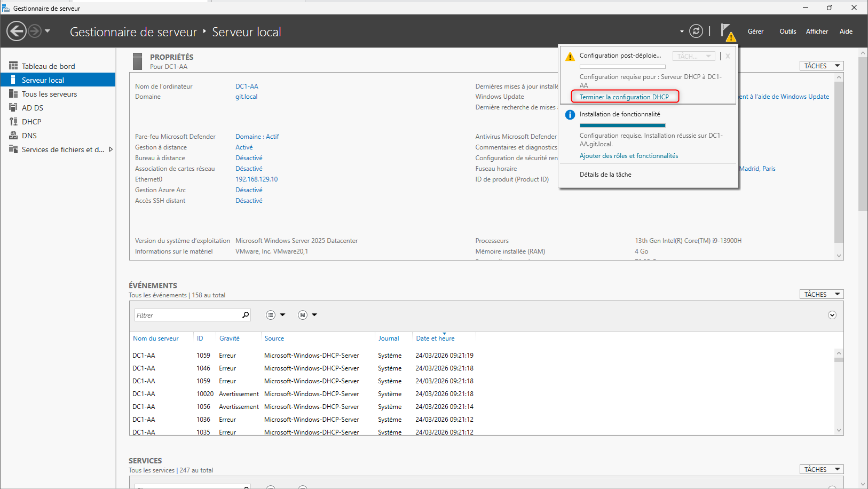This screenshot has width=868, height=489.
Task: Click the Tableau de bord icon
Action: [13, 66]
